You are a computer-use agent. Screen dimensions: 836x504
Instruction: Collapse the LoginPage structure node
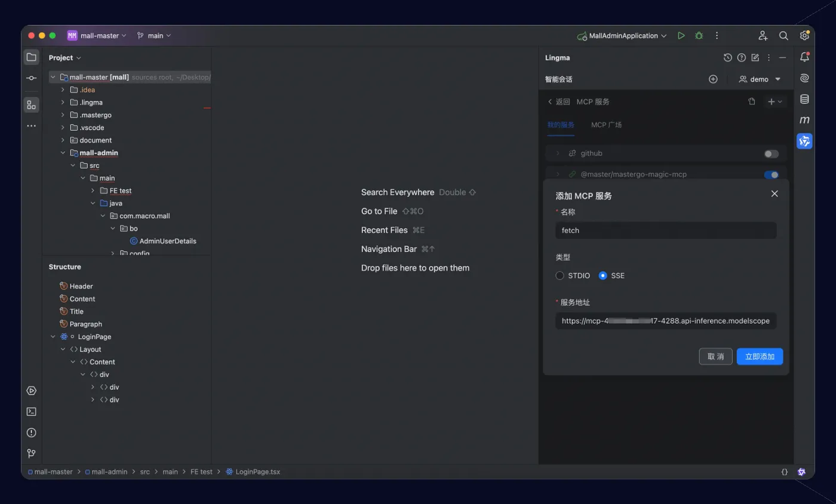pos(53,337)
